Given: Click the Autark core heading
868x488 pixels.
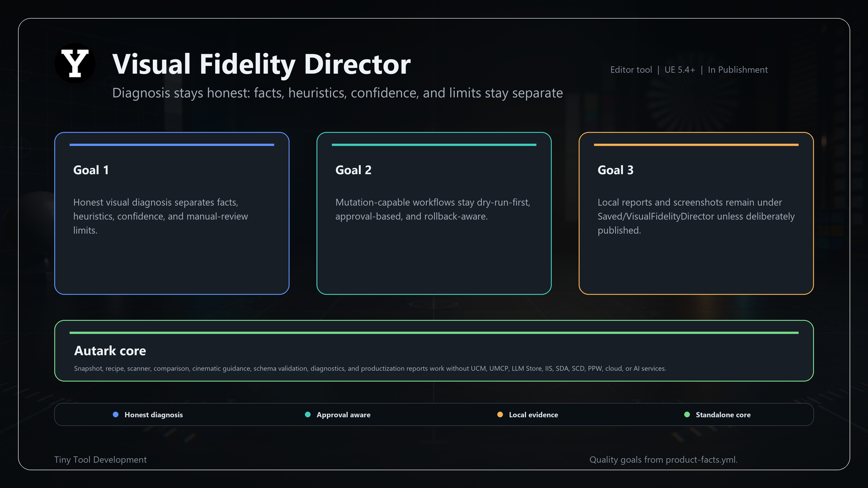Looking at the screenshot, I should (110, 351).
